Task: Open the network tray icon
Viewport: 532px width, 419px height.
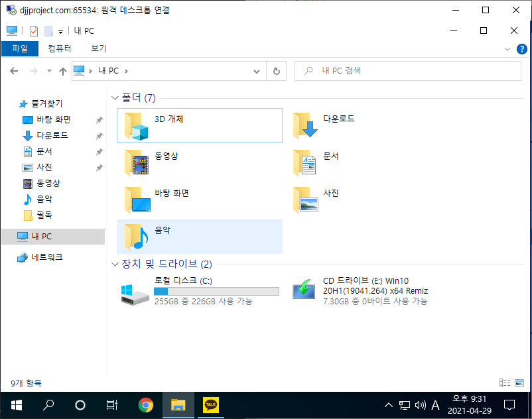Action: click(405, 405)
